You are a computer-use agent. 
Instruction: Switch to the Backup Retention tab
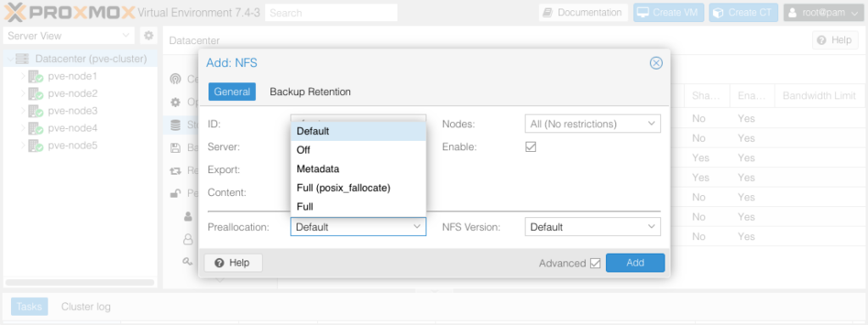(x=310, y=92)
